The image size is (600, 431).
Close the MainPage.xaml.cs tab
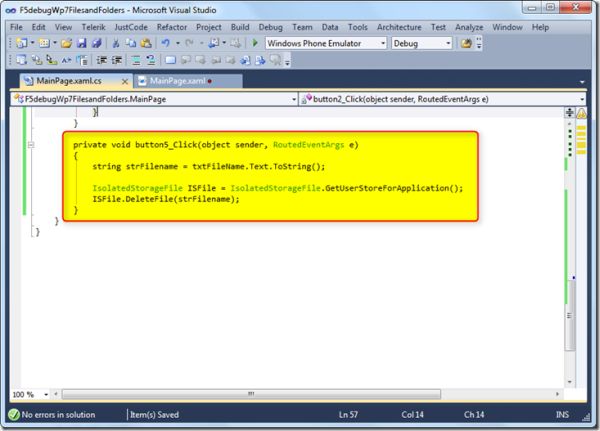point(125,82)
